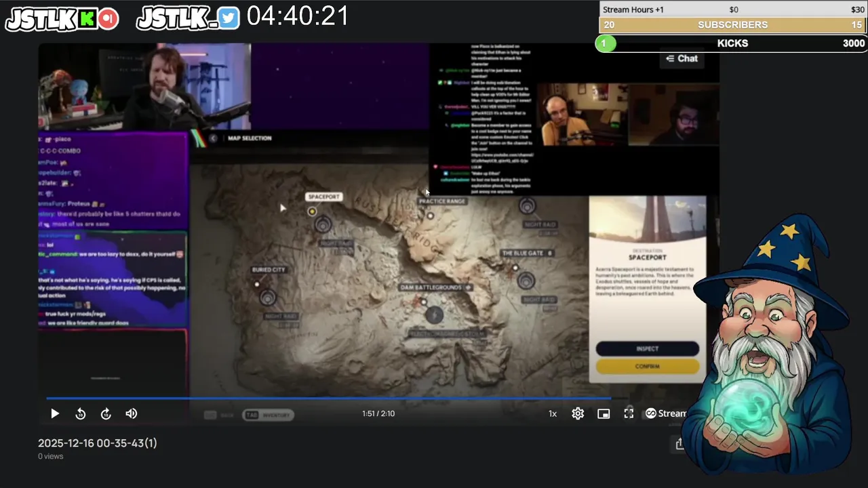Click the bearded guest's dark webcam
The height and width of the screenshot is (488, 868).
tap(673, 114)
